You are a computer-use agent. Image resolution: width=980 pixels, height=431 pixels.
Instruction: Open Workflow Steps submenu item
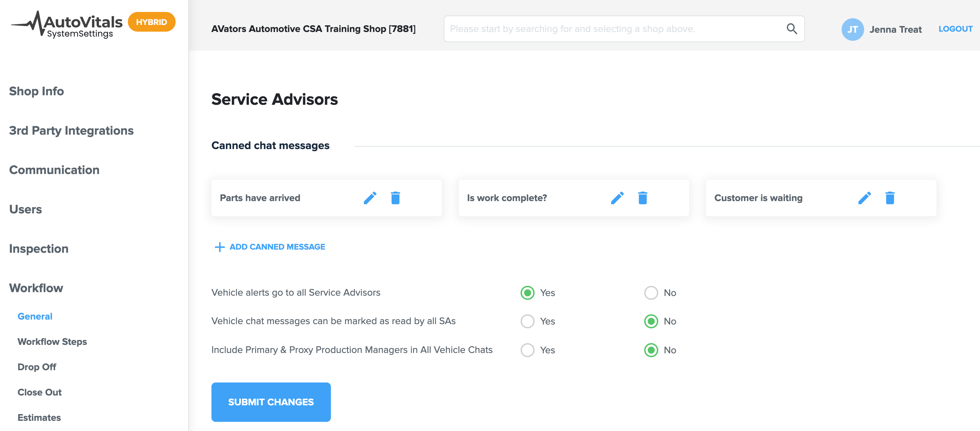pyautogui.click(x=52, y=341)
